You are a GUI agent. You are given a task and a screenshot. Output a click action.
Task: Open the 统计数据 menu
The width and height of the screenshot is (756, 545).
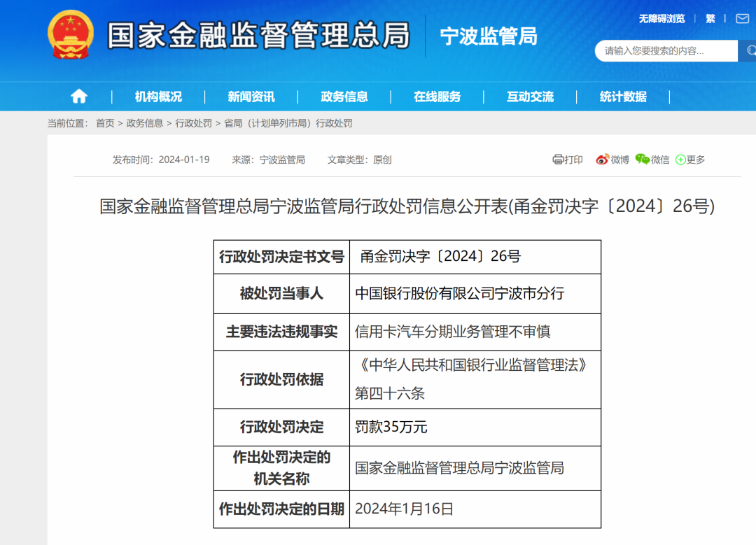pyautogui.click(x=623, y=97)
